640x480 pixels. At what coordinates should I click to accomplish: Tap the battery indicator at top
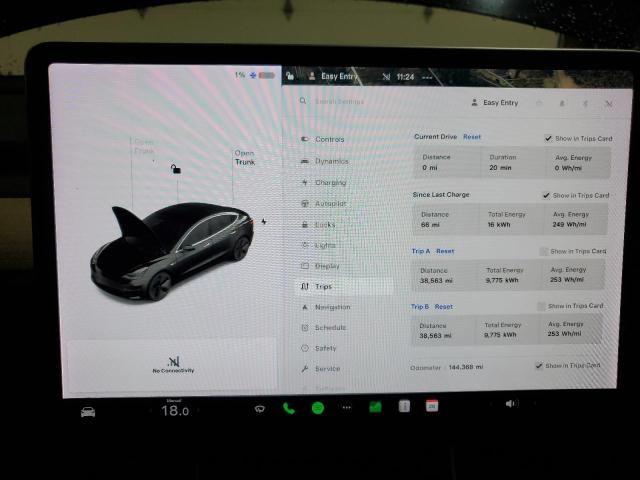tap(267, 76)
